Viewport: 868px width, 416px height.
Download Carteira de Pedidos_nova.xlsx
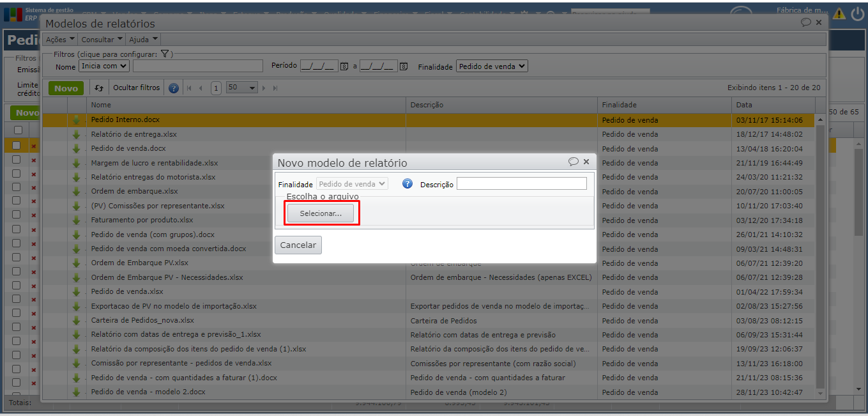(x=77, y=320)
